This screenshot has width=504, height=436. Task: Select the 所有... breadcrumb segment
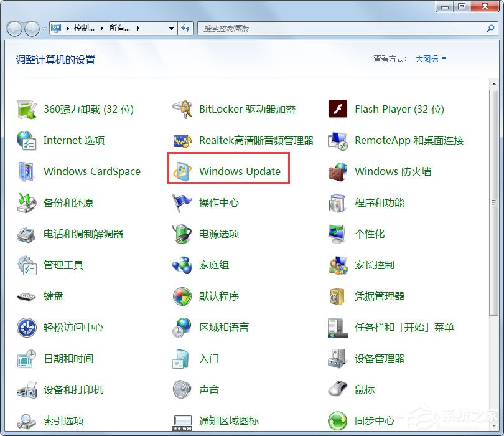click(119, 28)
